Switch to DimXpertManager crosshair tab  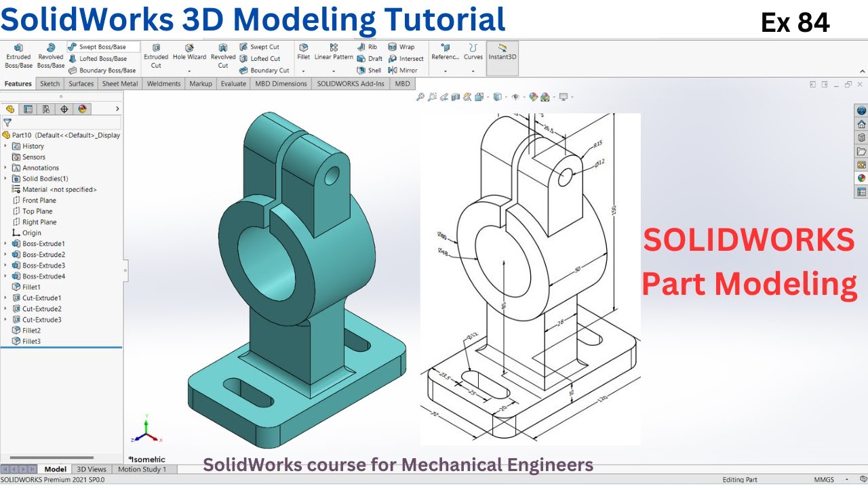click(64, 108)
